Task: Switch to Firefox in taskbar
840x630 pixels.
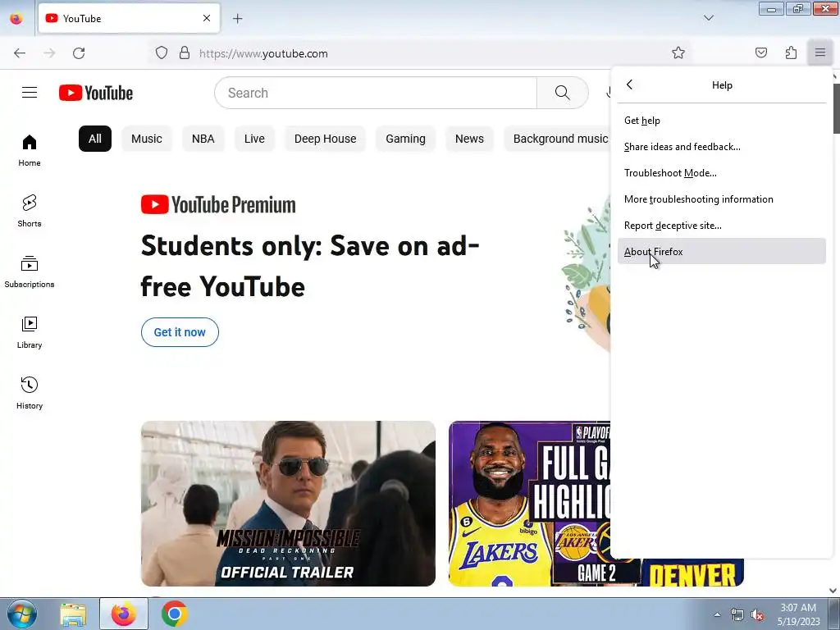Action: pos(124,614)
